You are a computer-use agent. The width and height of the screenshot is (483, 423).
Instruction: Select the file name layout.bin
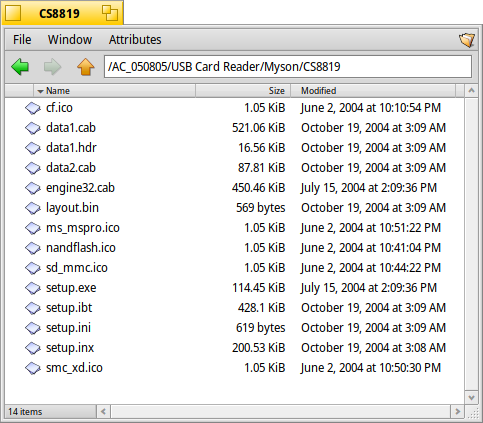(72, 208)
